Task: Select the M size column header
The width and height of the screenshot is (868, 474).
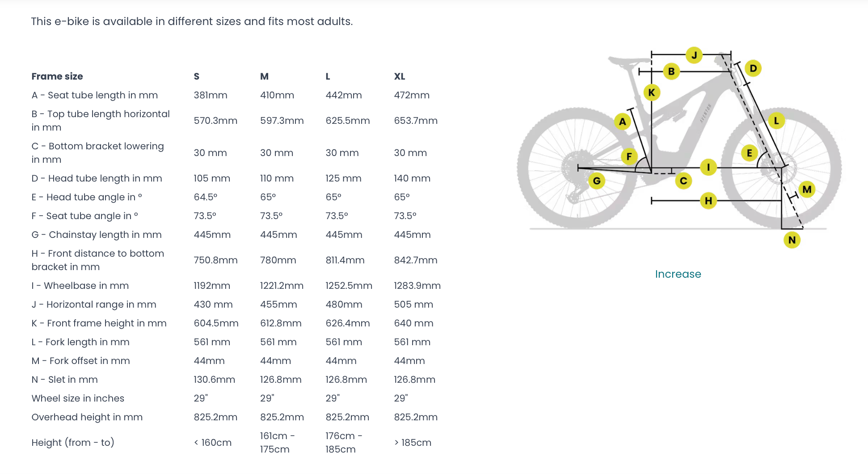Action: 264,76
